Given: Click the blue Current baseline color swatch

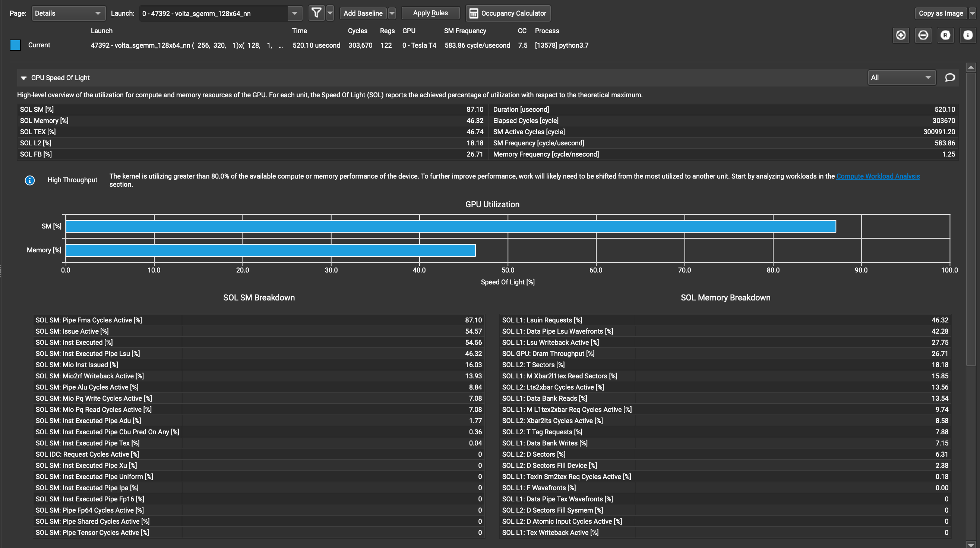Looking at the screenshot, I should (15, 45).
